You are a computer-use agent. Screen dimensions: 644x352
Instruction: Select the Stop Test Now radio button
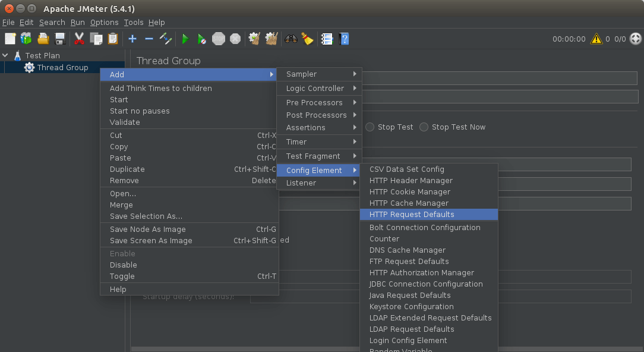pos(424,127)
